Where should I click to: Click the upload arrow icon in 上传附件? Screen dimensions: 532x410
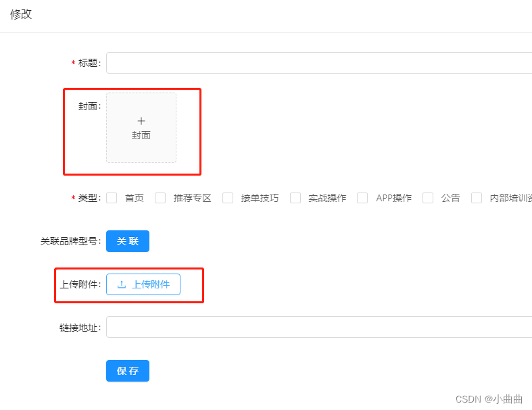coord(122,284)
